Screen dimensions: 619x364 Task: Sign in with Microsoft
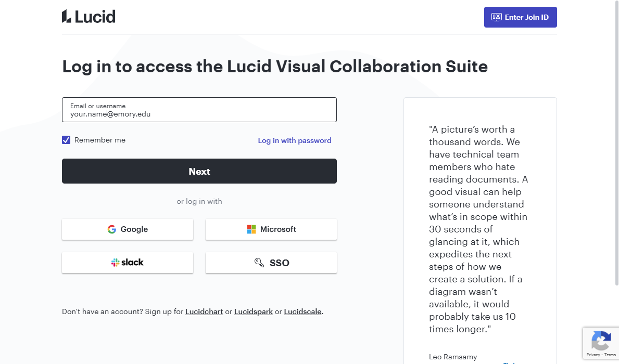coord(271,229)
